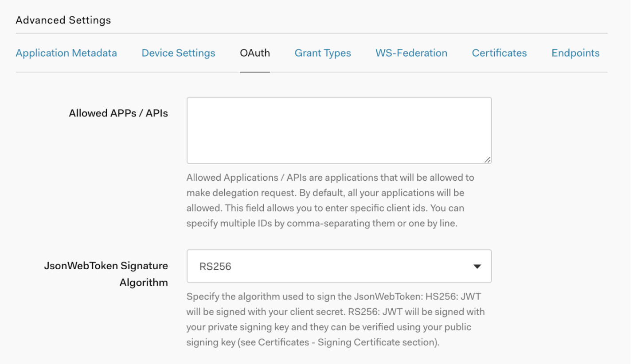Click the 'comma-separating' text in help paragraph
Viewport: 633px width, 364px height.
tap(324, 224)
